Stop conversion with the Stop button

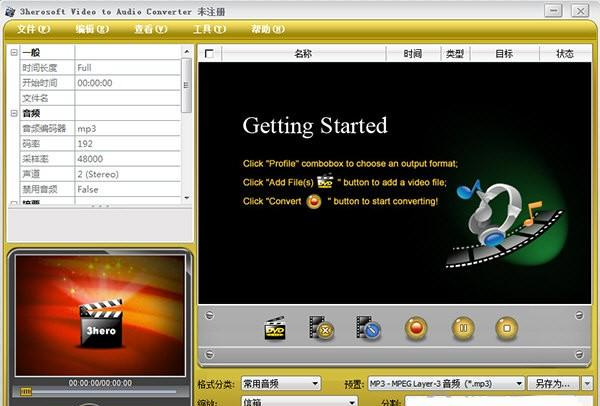[x=507, y=328]
